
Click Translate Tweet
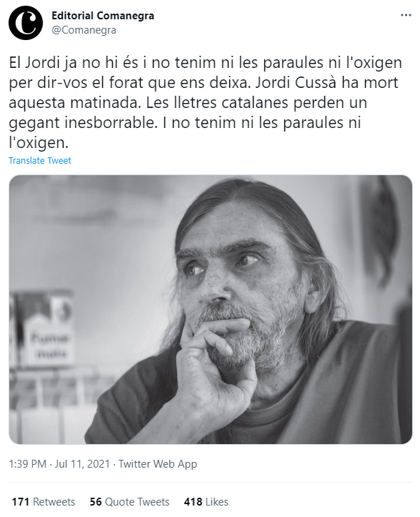(40, 161)
